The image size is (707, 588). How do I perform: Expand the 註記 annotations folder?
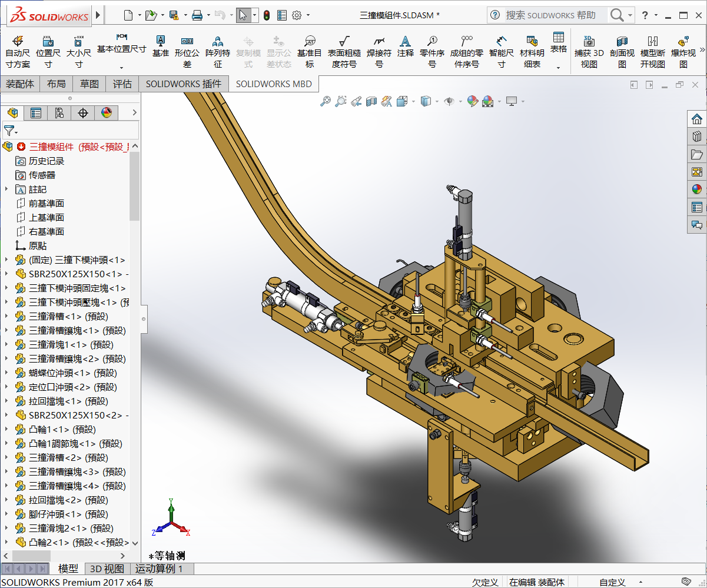[x=6, y=189]
